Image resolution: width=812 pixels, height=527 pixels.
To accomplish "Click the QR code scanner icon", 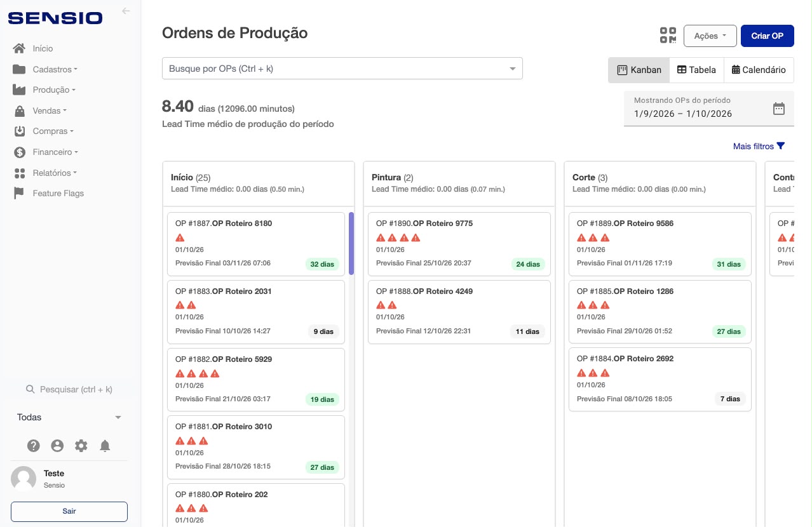I will 668,36.
